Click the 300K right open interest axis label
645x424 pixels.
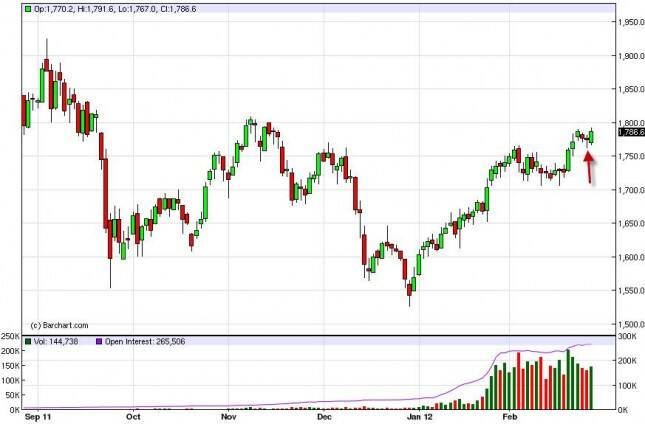pyautogui.click(x=628, y=337)
